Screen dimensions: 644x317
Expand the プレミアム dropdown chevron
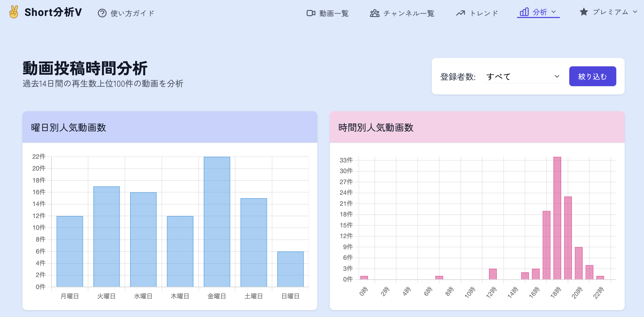(635, 12)
